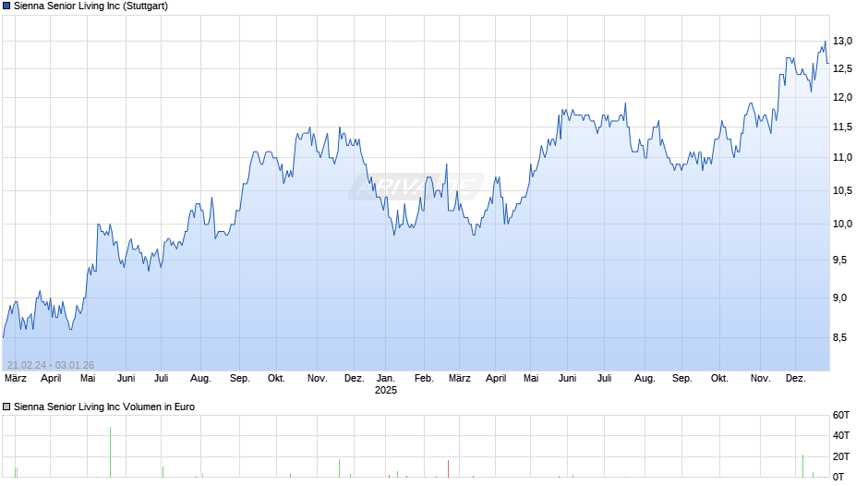
Task: Click the '0T' volume axis label
Action: tap(838, 477)
